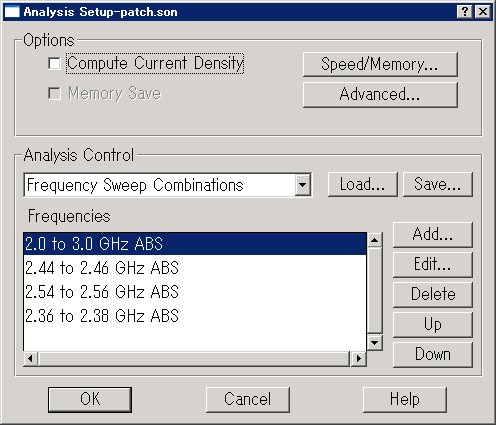
Task: Click the horizontal scrollbar track of frequency list
Action: (x=194, y=359)
